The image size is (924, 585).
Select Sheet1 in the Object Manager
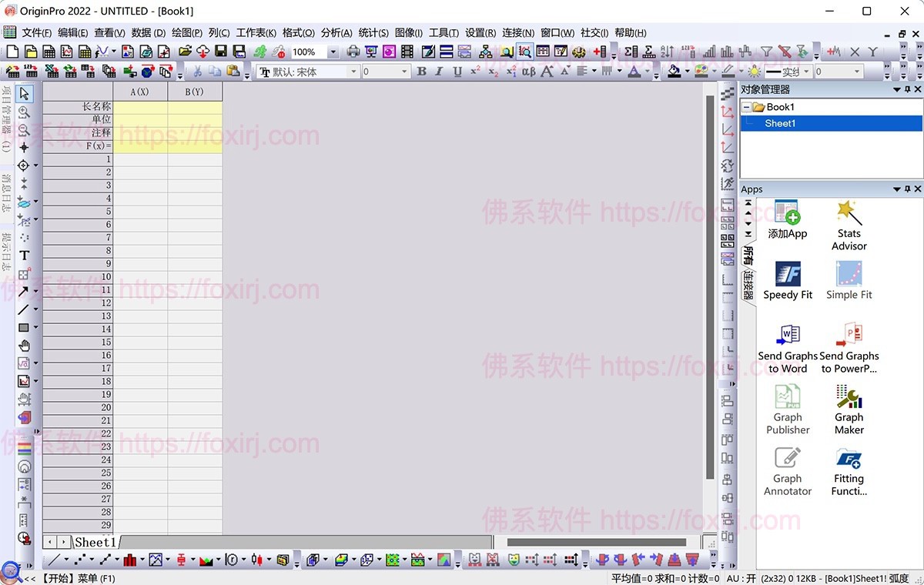click(x=780, y=123)
